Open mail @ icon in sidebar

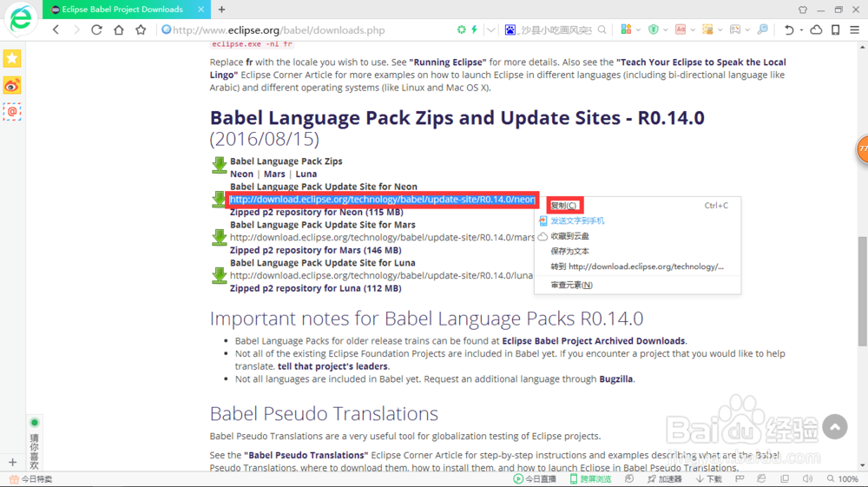[x=12, y=112]
